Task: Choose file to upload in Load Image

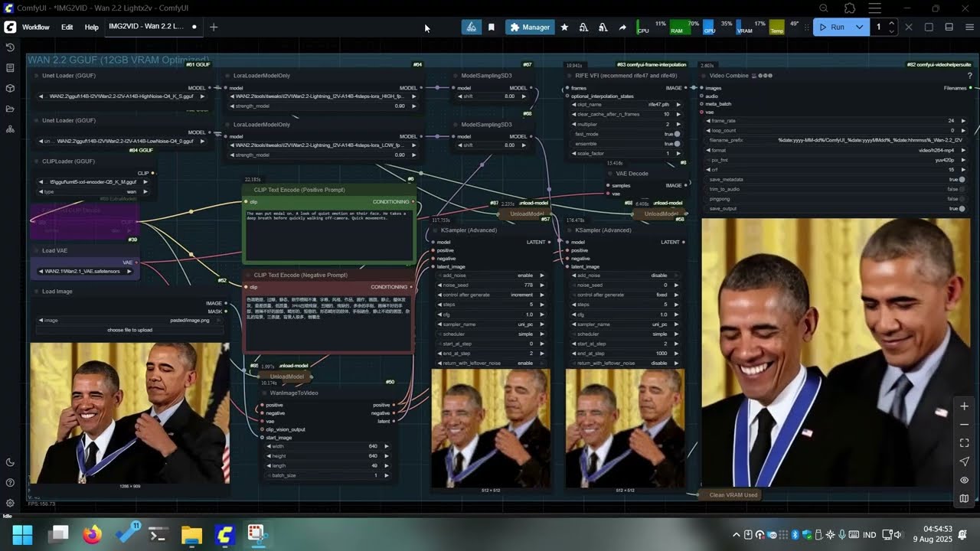Action: [129, 330]
